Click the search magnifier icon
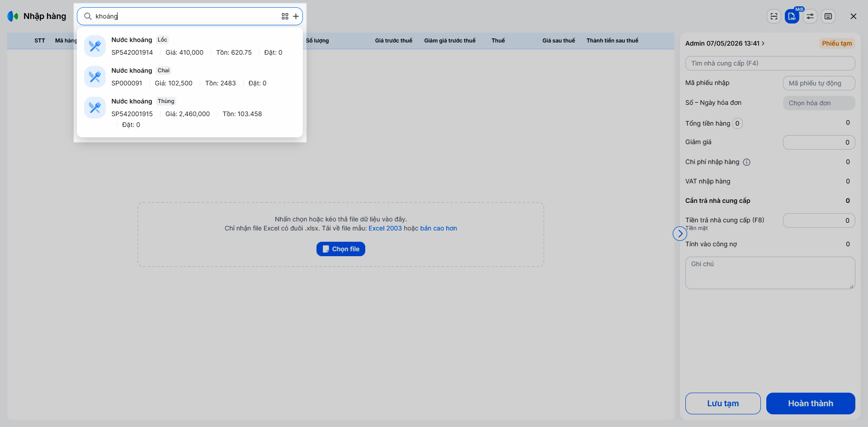Screen dimensions: 868x427 [88, 16]
